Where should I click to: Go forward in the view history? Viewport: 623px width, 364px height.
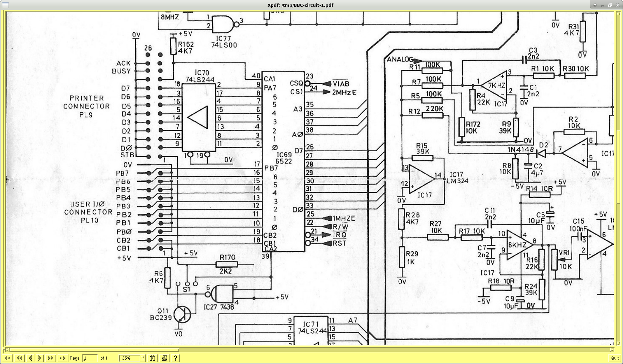(62, 358)
